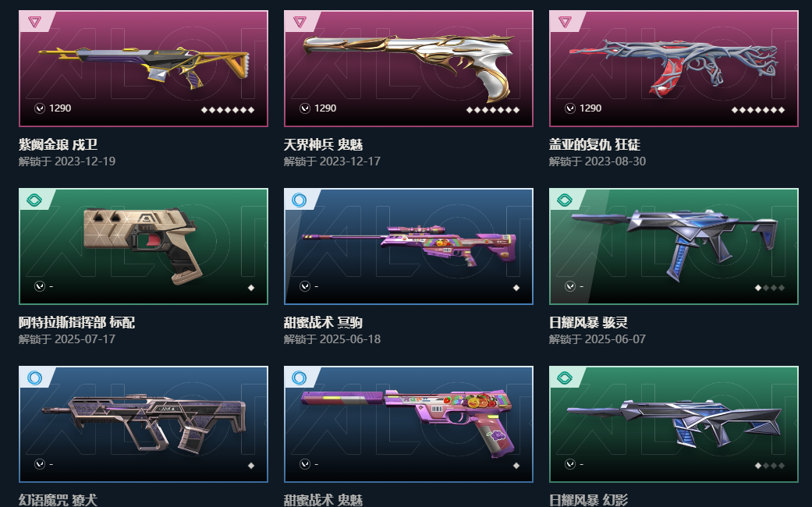Click blue circle tier icon on 甜蜜战术 冥驹
This screenshot has height=507, width=812.
(x=300, y=200)
